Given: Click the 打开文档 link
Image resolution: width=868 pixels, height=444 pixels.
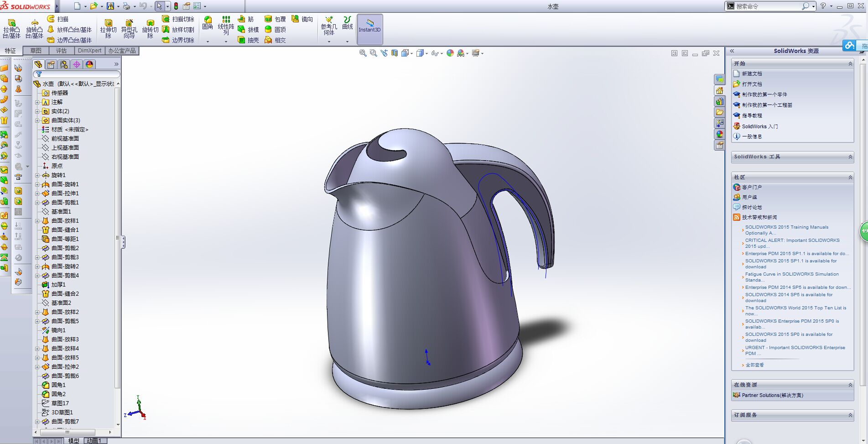Looking at the screenshot, I should point(752,84).
